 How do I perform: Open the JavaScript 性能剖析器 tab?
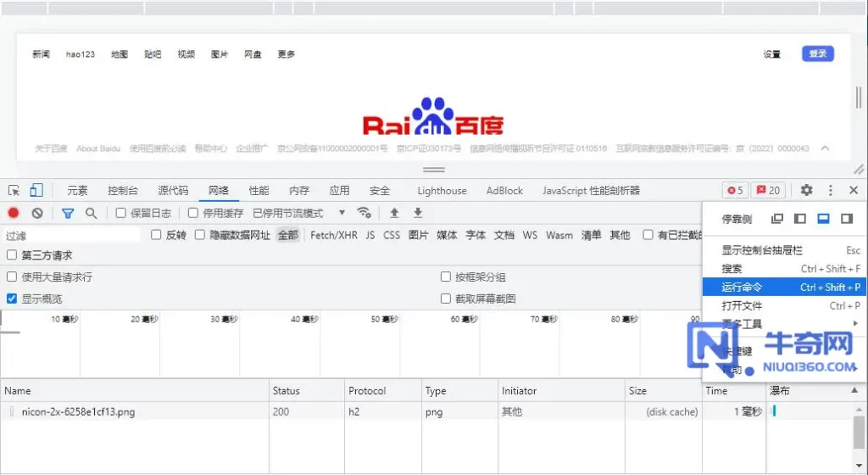[591, 191]
